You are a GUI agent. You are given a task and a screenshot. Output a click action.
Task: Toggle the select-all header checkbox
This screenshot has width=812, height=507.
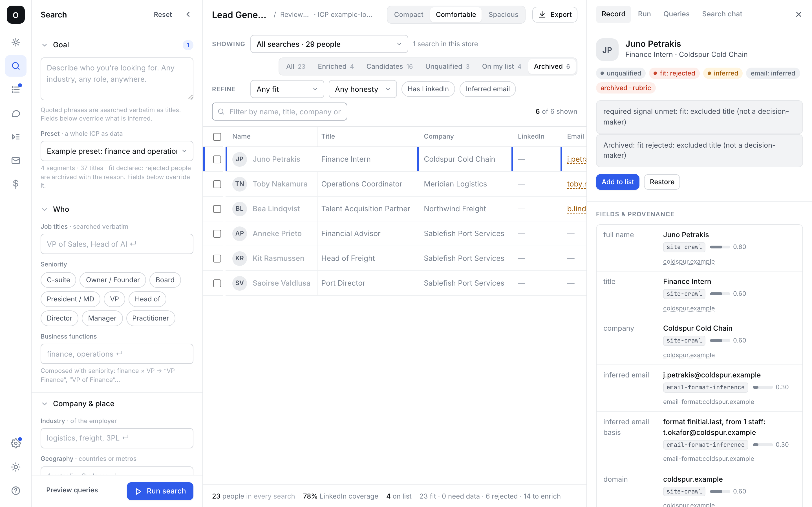point(217,137)
